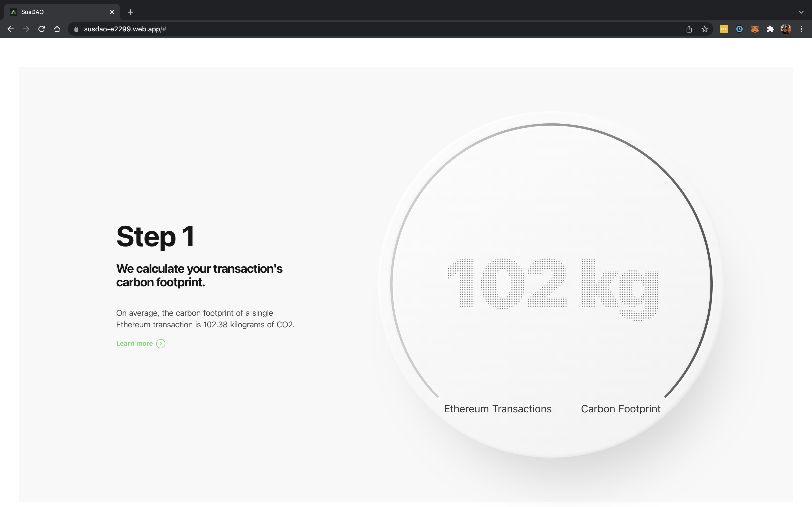This screenshot has width=812, height=507.
Task: Reload the SusDAO page
Action: pyautogui.click(x=42, y=29)
